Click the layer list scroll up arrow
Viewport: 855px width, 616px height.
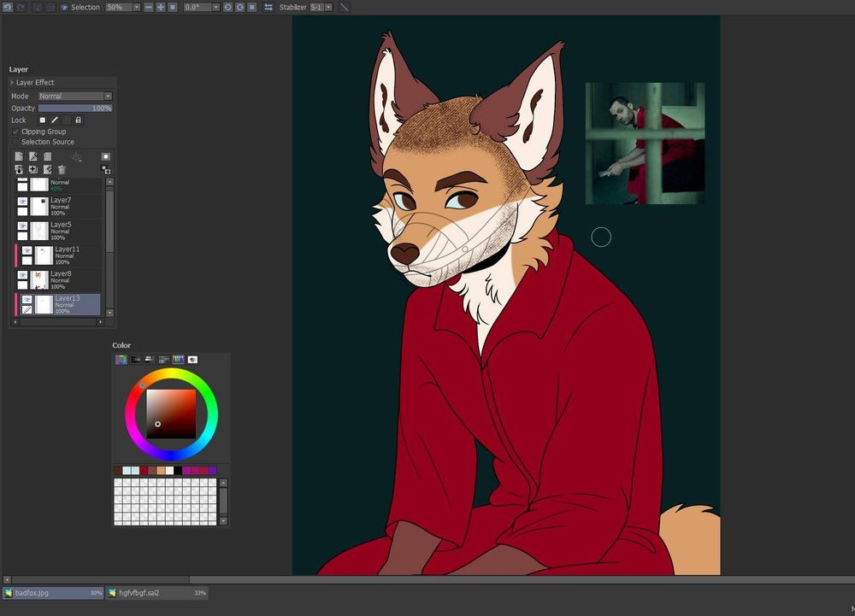click(109, 182)
